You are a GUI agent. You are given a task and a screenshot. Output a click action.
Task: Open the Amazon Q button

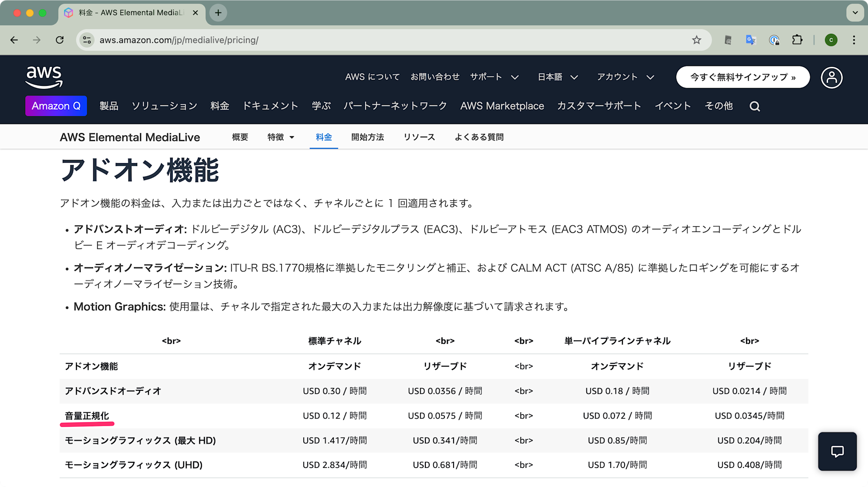click(x=56, y=106)
